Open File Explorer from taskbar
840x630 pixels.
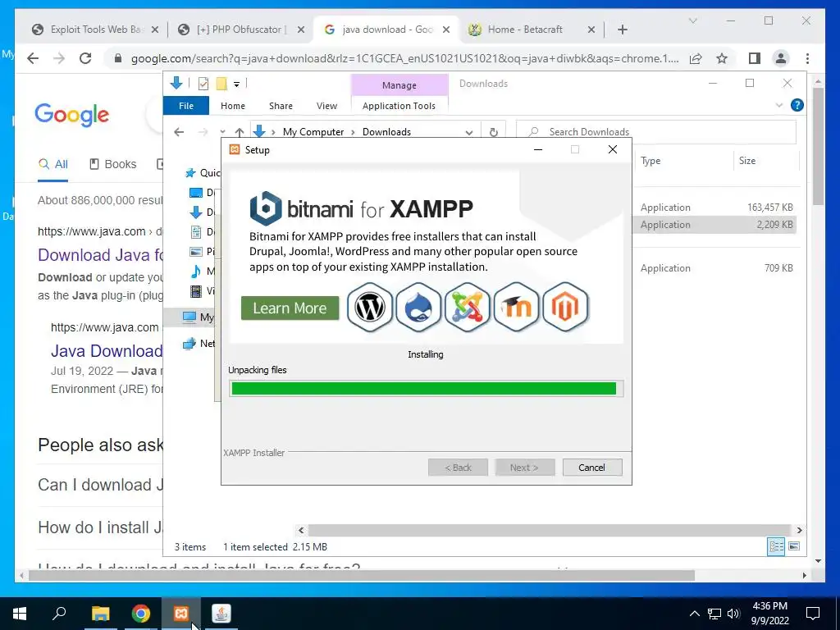pos(101,614)
